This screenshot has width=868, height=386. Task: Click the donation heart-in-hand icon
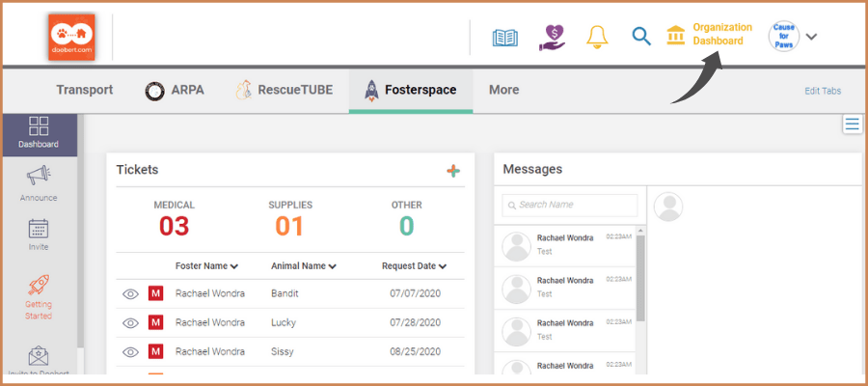pyautogui.click(x=552, y=37)
